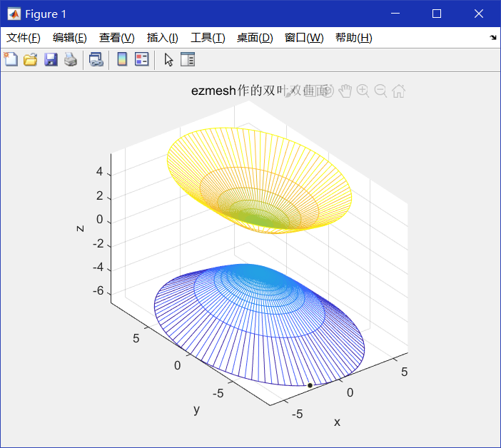
Task: Maximize the Figure 1 window
Action: [x=437, y=14]
